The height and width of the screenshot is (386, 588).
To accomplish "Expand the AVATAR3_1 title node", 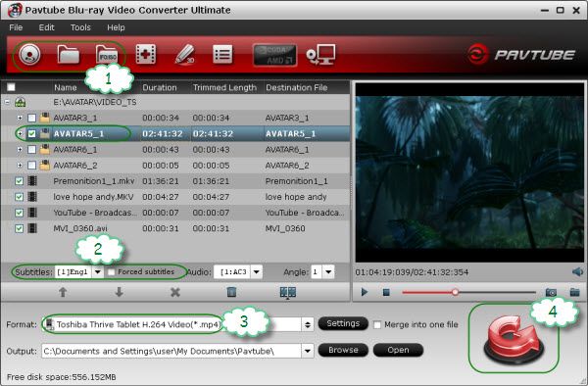I will click(x=20, y=118).
